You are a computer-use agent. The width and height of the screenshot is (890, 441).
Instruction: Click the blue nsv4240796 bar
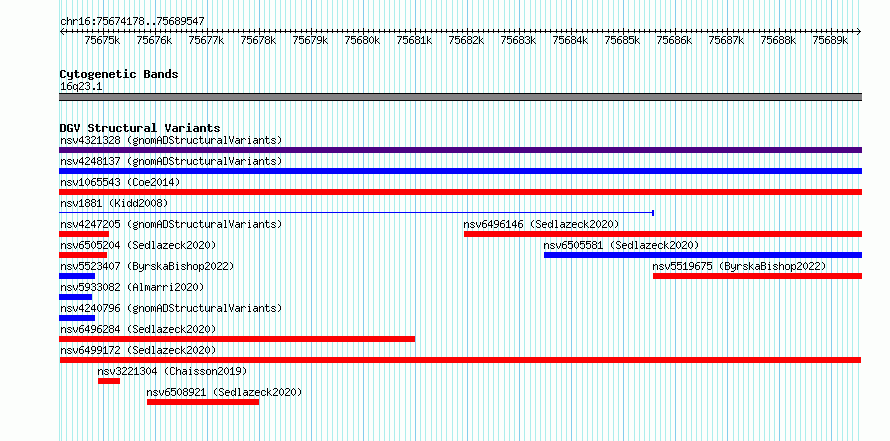[77, 318]
